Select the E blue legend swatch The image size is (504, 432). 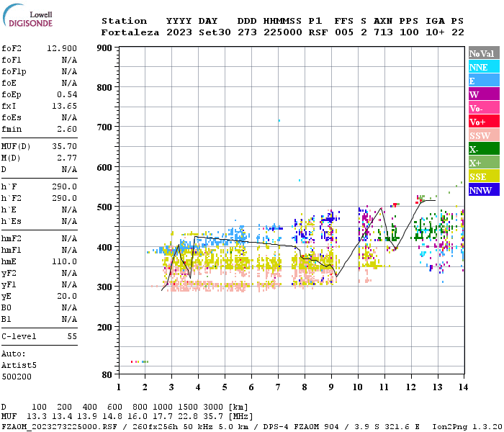click(x=484, y=81)
